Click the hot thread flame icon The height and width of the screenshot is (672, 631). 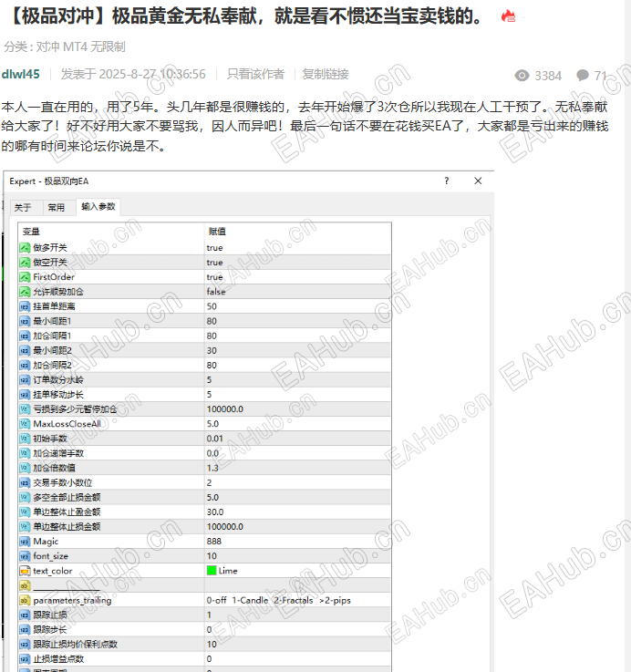pos(508,16)
